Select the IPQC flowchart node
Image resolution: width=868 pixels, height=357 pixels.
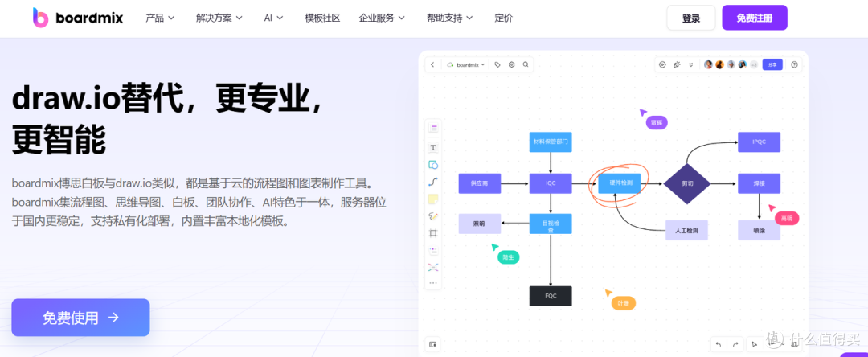pos(759,142)
